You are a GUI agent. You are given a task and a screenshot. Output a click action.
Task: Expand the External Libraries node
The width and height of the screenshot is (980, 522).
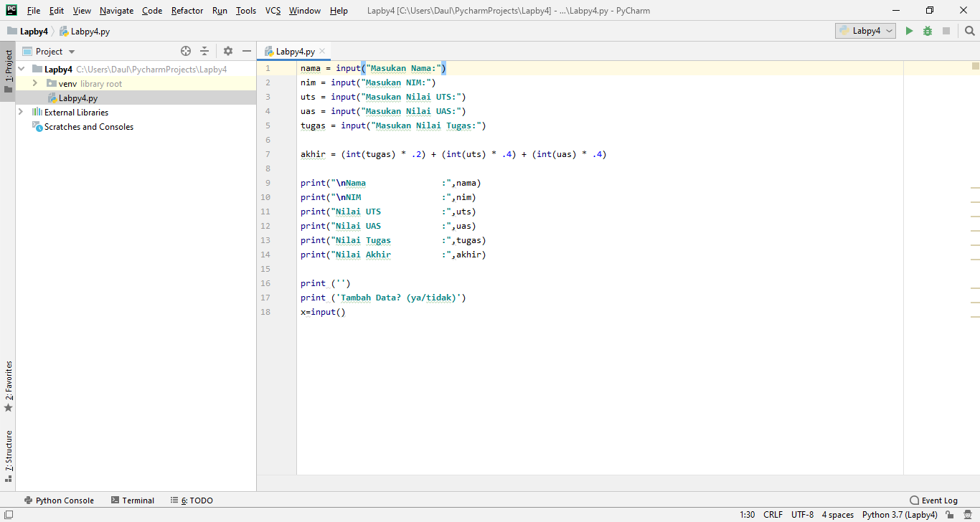pos(20,112)
